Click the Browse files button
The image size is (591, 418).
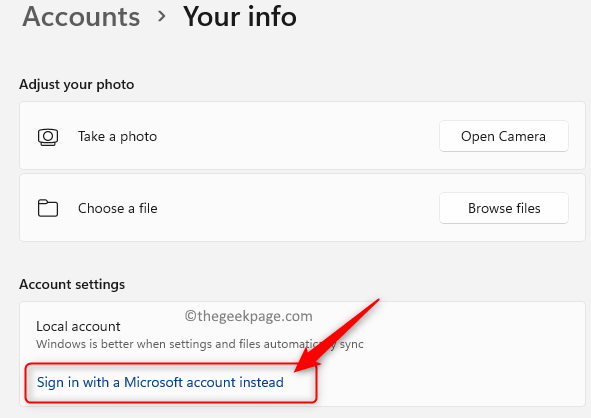tap(504, 208)
